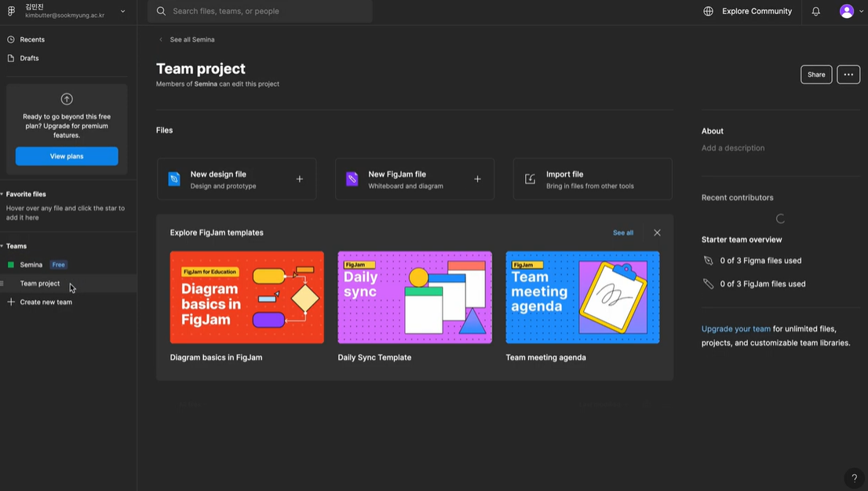Open the more options ellipsis button
Image resolution: width=868 pixels, height=491 pixels.
848,75
